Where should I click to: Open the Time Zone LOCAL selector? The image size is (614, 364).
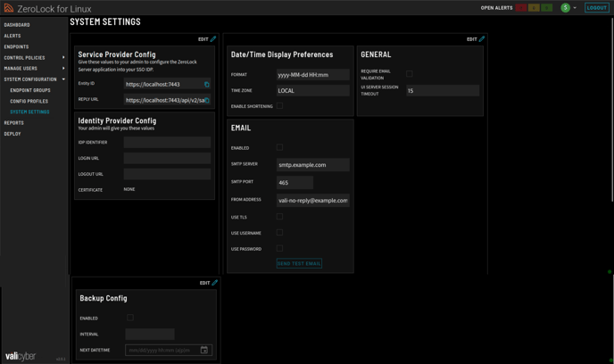point(313,90)
